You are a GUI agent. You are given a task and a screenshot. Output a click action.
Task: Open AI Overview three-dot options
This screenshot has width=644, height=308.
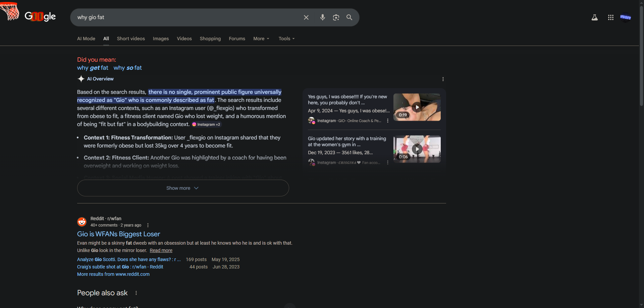point(443,79)
